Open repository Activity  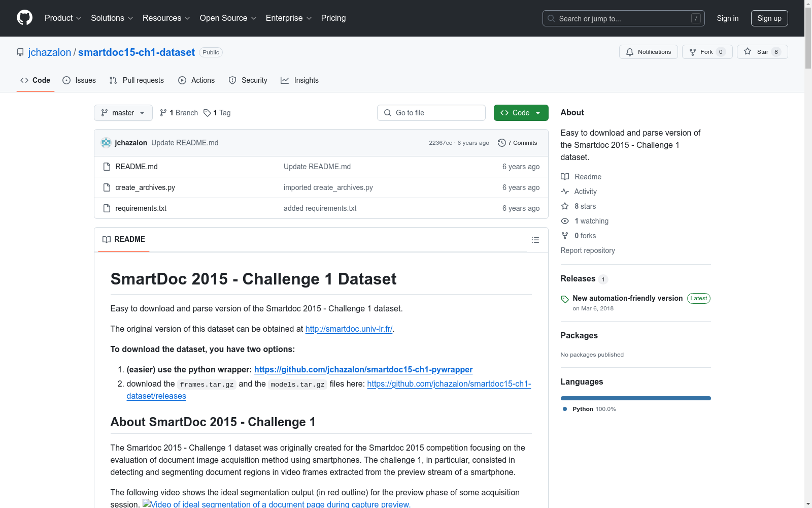pos(579,192)
